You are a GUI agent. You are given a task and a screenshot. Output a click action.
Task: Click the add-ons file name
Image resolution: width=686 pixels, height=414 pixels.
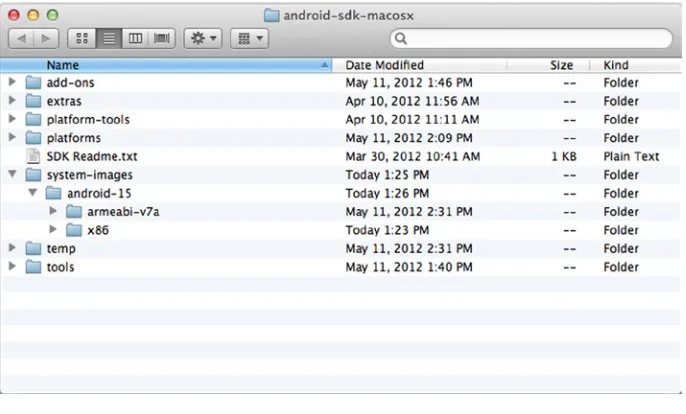pos(70,83)
